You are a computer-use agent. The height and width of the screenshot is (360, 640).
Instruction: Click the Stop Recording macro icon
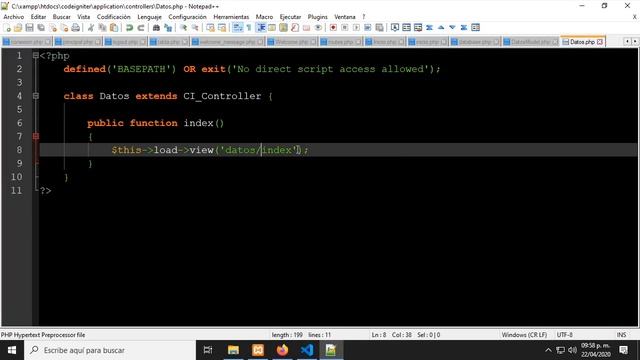tap(344, 28)
